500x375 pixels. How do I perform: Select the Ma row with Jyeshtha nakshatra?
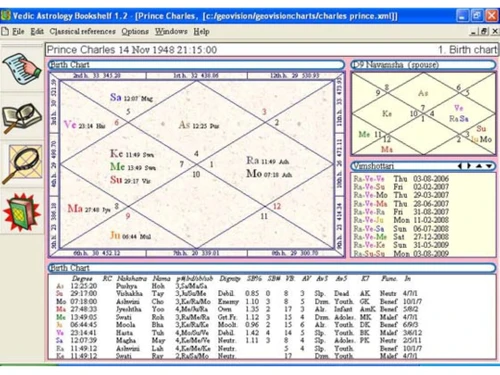[237, 309]
